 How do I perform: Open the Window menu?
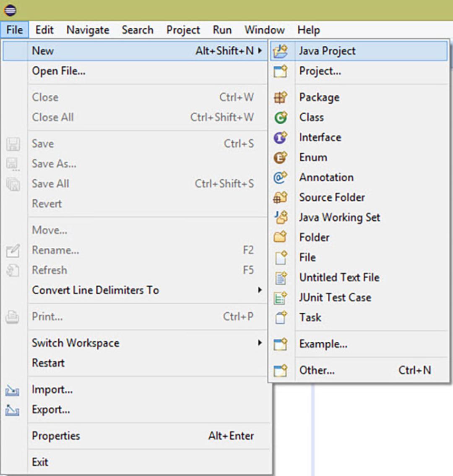pyautogui.click(x=265, y=30)
